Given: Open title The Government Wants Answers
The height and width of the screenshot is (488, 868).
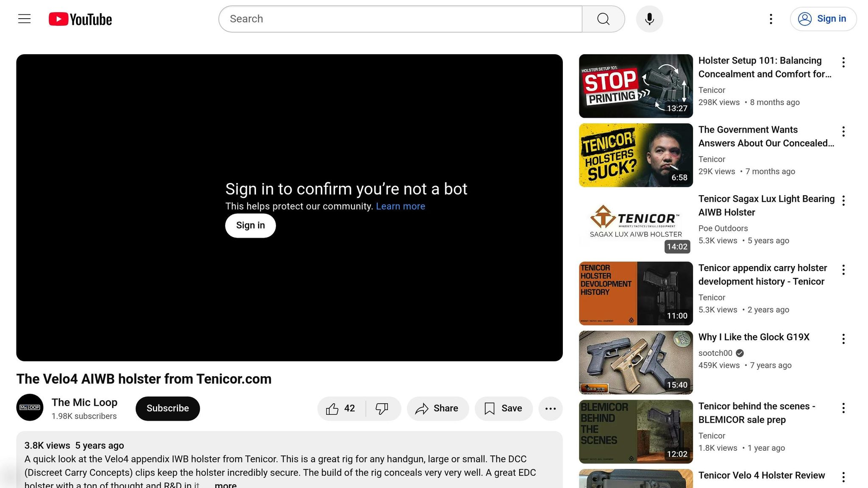Looking at the screenshot, I should (766, 136).
